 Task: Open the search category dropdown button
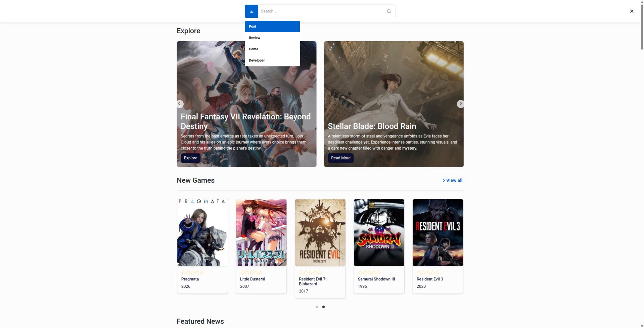point(251,11)
